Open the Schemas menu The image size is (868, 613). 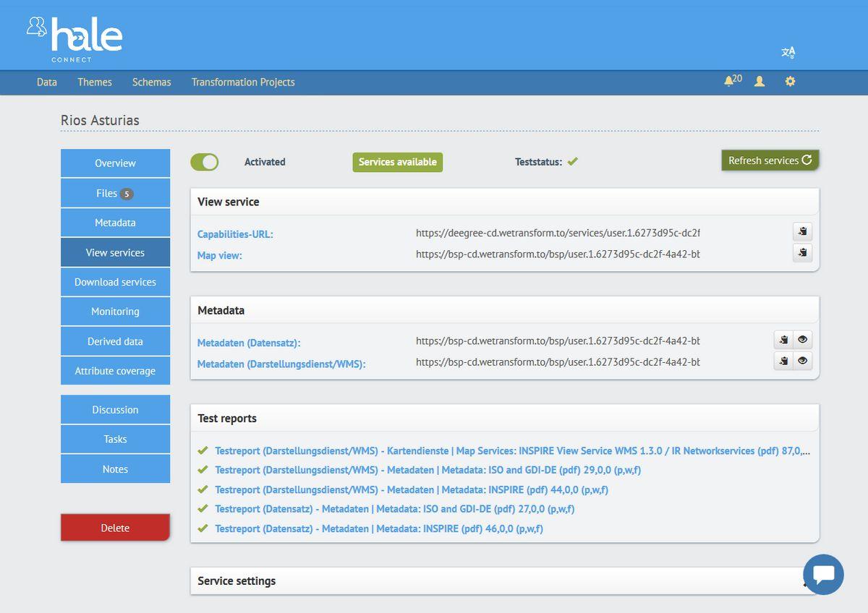(x=152, y=82)
